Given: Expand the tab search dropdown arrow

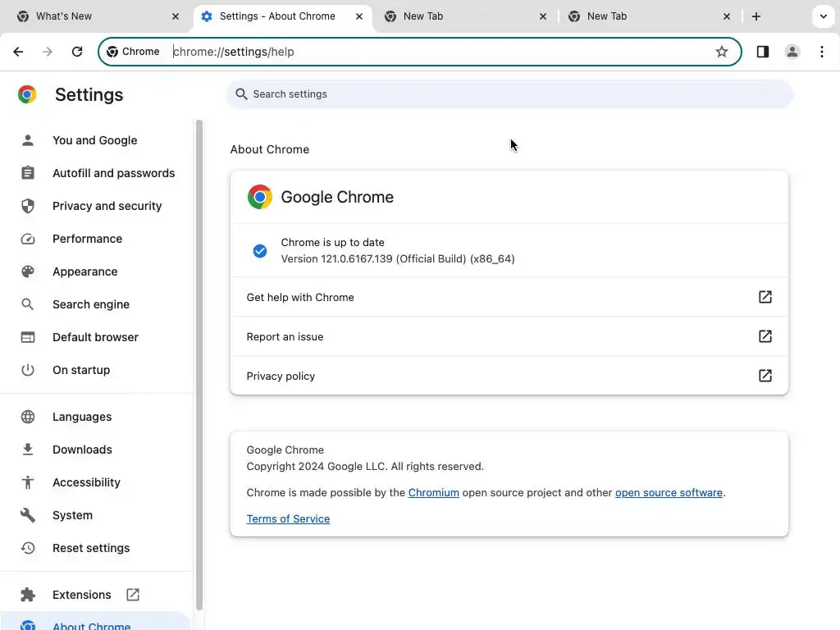Looking at the screenshot, I should pos(824,16).
